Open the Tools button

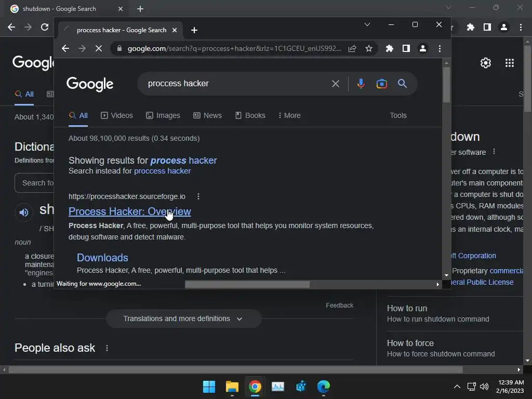pos(398,115)
